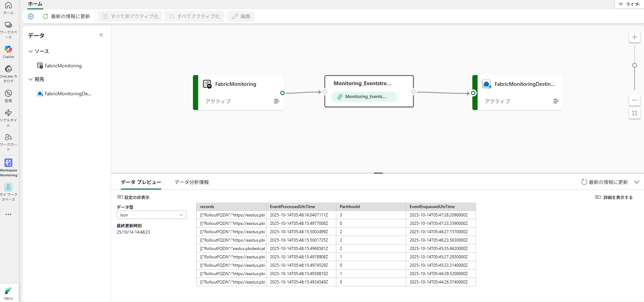
Task: Click the 編集 edit button
Action: point(241,16)
